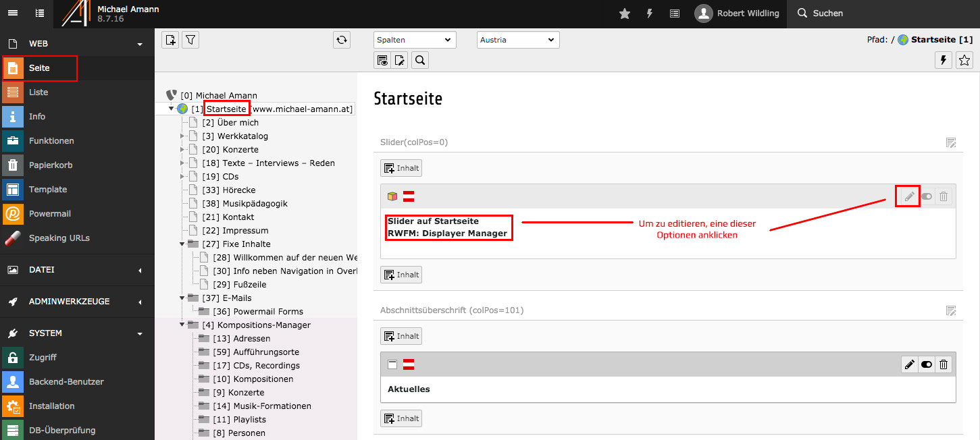Collapse the Kompositions-Manager tree node

[x=182, y=325]
